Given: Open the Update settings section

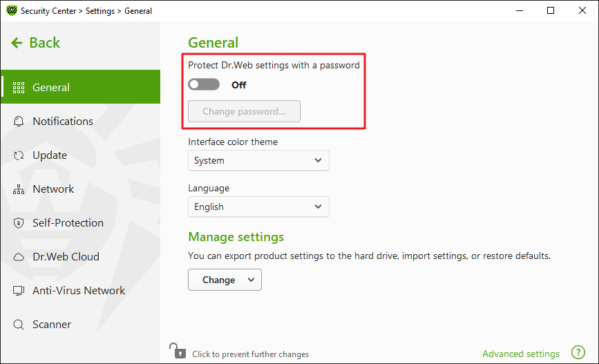Looking at the screenshot, I should [50, 155].
